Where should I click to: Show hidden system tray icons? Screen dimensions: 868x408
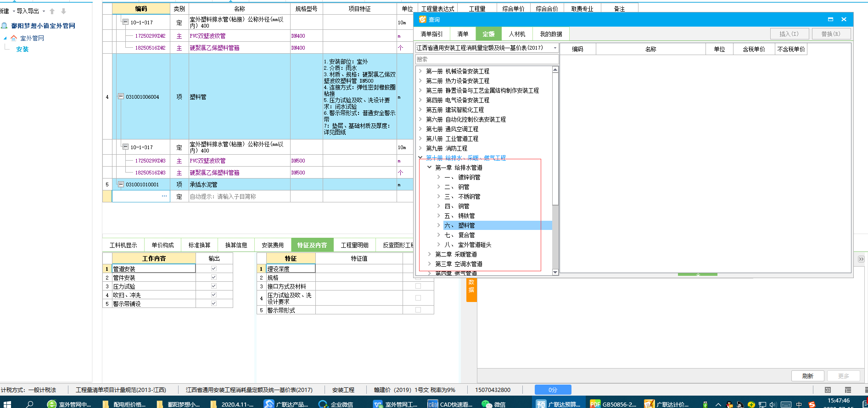[x=718, y=404]
